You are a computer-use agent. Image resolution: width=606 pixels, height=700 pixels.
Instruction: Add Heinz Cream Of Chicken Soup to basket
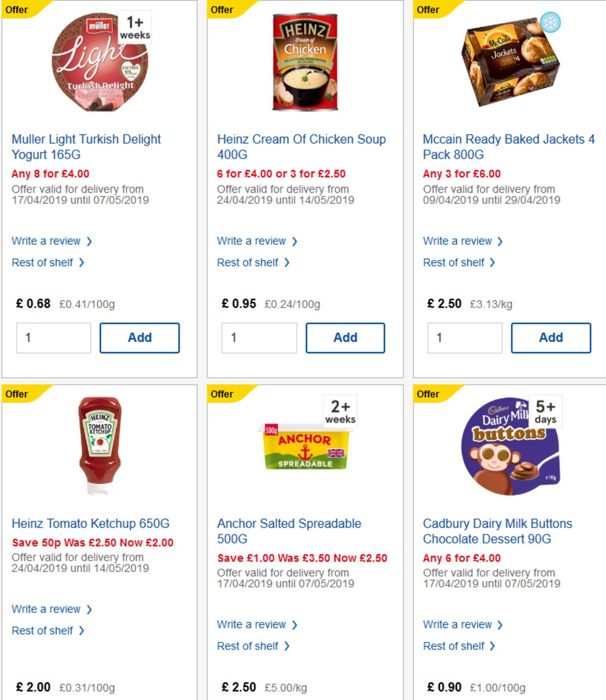point(345,337)
